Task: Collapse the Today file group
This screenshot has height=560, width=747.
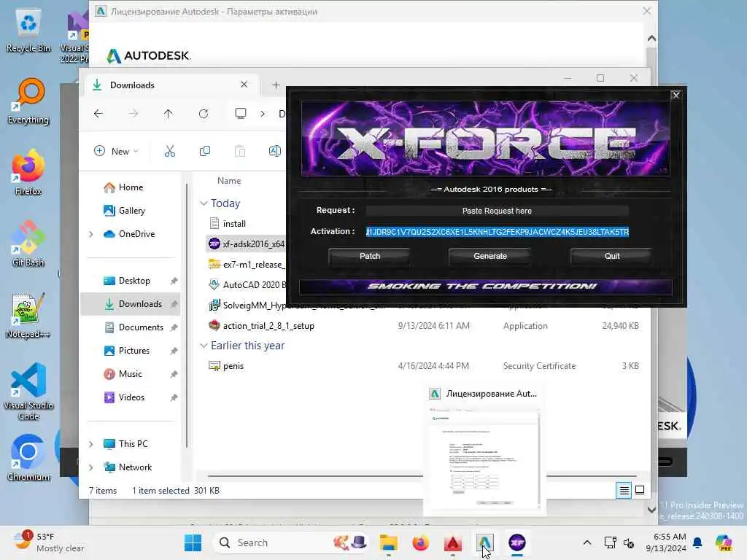Action: tap(204, 203)
